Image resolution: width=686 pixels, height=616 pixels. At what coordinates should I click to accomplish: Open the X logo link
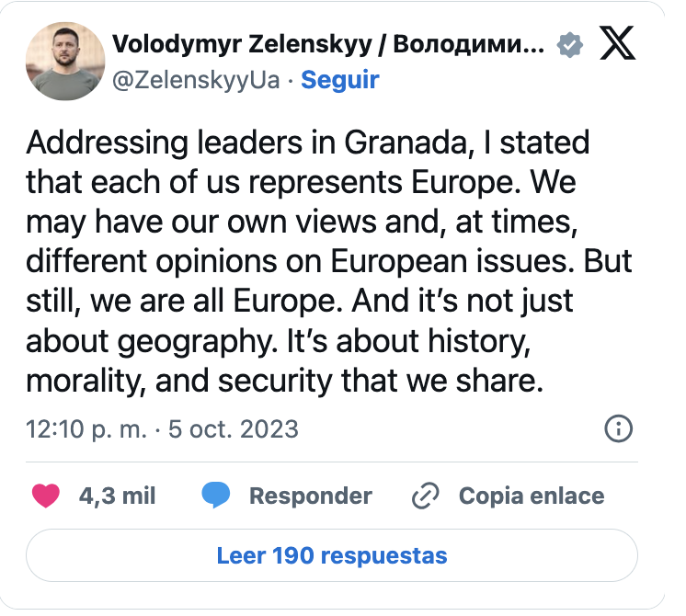[x=617, y=42]
